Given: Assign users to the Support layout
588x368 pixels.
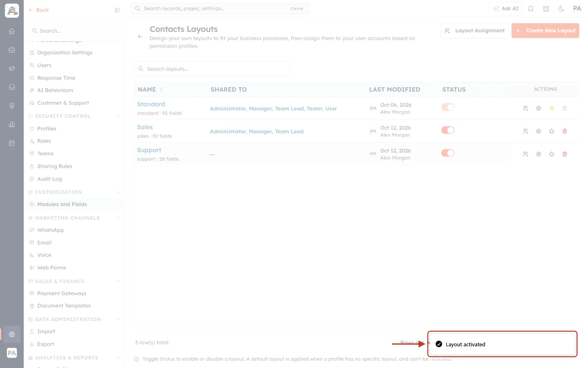Looking at the screenshot, I should tap(526, 154).
